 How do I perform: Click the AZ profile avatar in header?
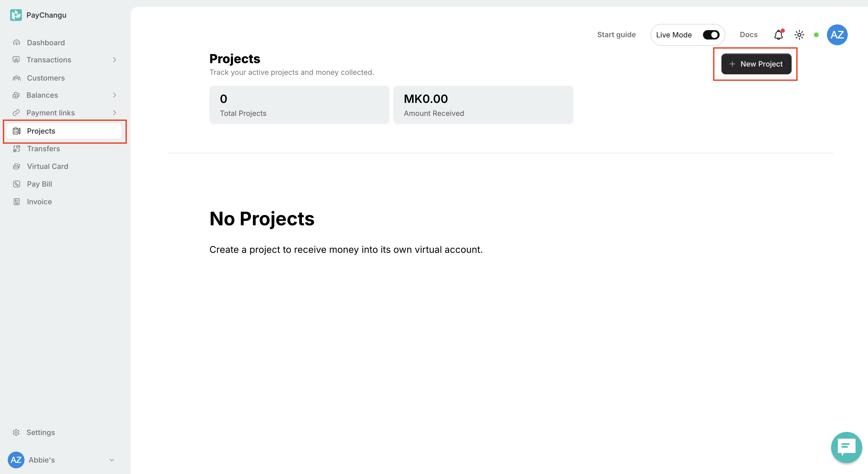pos(837,35)
